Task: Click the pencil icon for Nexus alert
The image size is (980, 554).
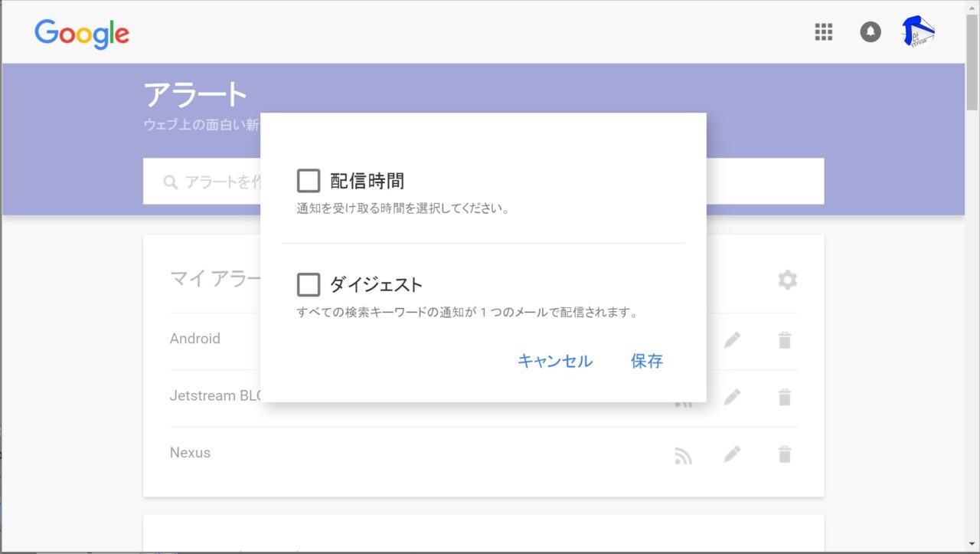Action: [732, 454]
